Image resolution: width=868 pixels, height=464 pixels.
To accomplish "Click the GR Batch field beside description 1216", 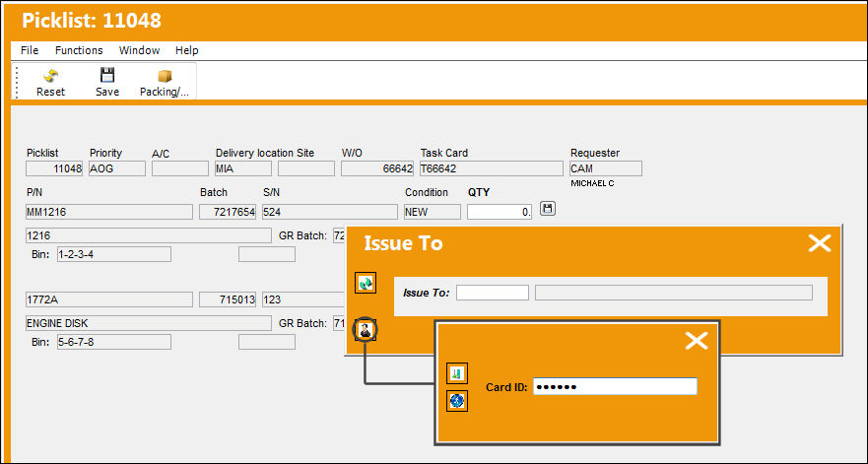I will (x=339, y=235).
